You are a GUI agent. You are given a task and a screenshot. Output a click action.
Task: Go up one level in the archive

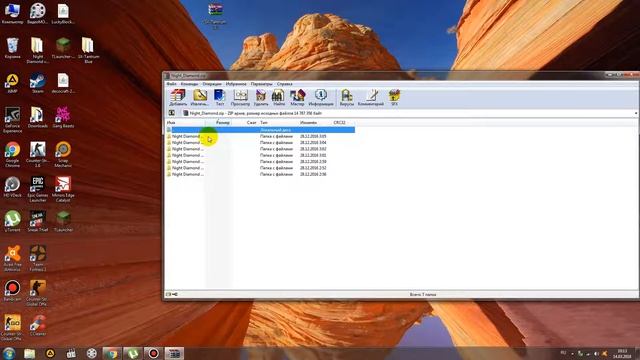(x=172, y=113)
